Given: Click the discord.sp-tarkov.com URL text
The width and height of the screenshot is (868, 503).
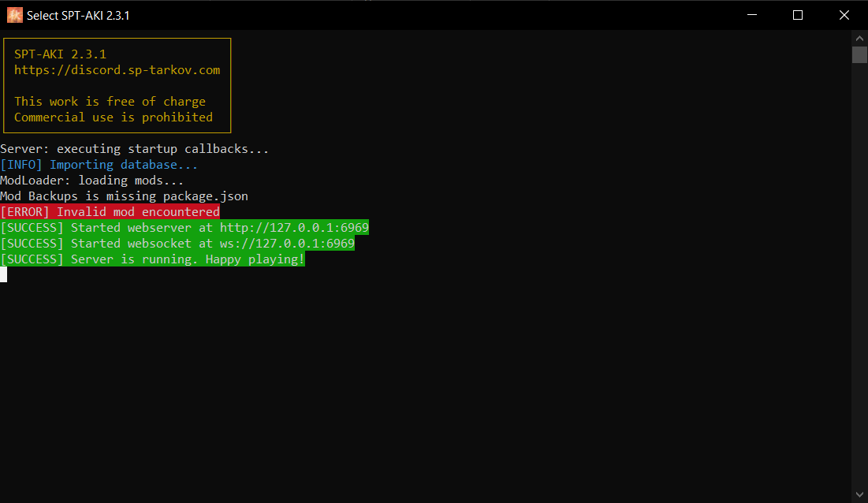Looking at the screenshot, I should (117, 70).
